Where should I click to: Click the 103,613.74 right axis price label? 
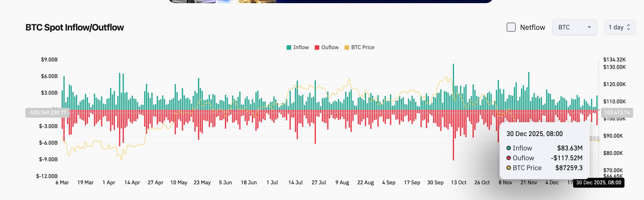coord(617,113)
